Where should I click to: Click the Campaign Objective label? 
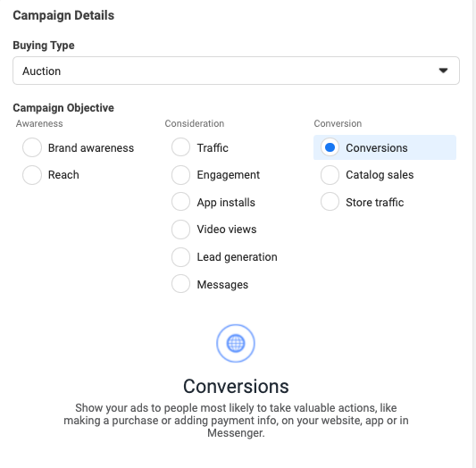[63, 108]
